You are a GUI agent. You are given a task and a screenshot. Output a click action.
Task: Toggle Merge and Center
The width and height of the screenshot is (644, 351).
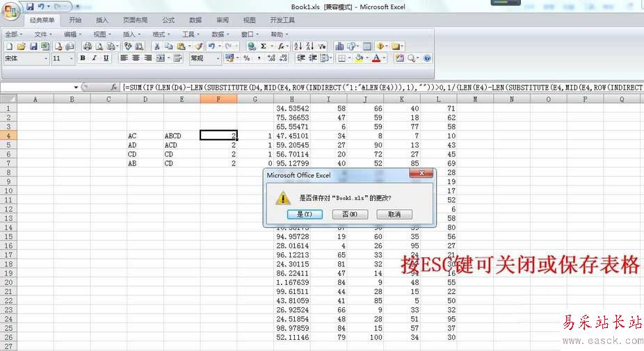(161, 58)
